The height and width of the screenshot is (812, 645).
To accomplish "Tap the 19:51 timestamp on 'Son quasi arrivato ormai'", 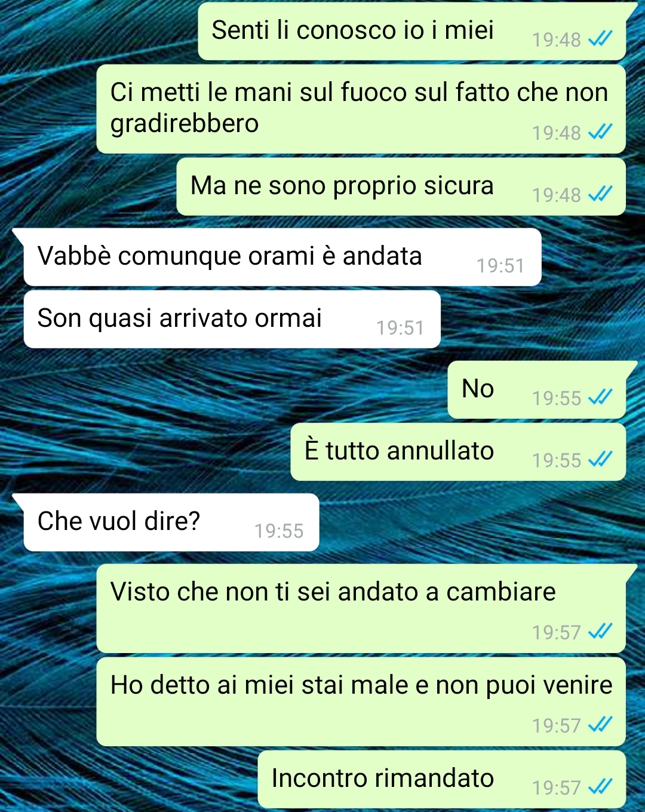I will tap(400, 328).
